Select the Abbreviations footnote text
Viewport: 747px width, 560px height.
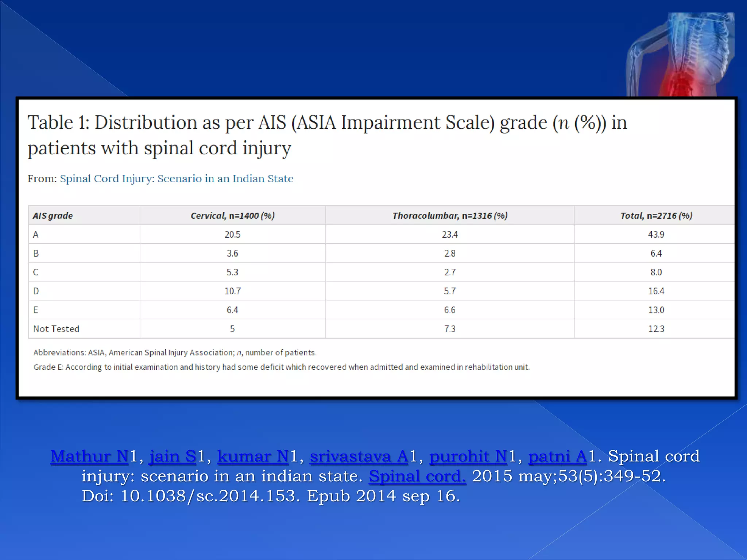(x=175, y=353)
